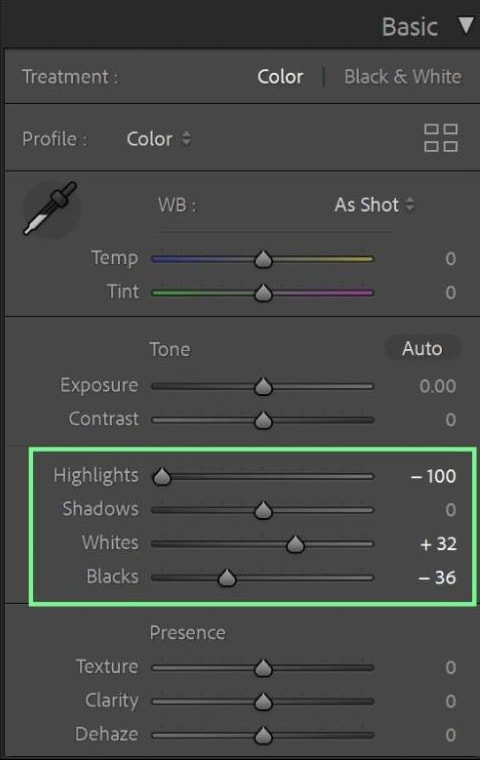This screenshot has height=760, width=480.
Task: Click the Highlights value -100
Action: [x=433, y=476]
